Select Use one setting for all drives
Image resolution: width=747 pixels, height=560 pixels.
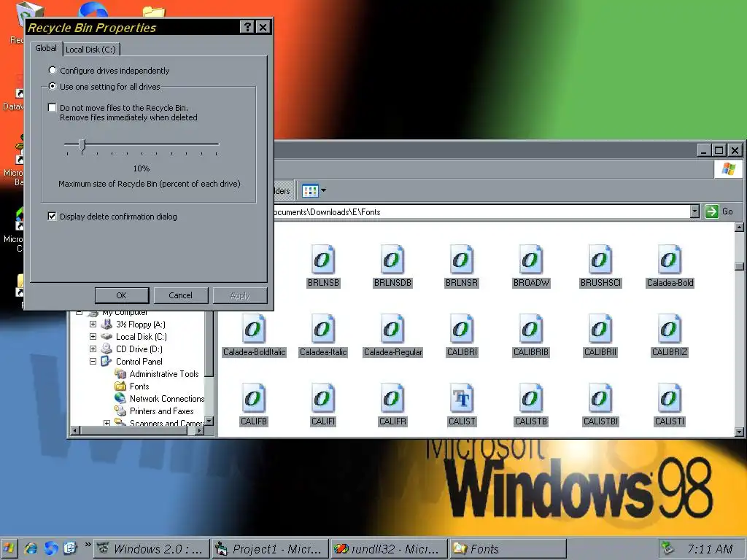(53, 86)
